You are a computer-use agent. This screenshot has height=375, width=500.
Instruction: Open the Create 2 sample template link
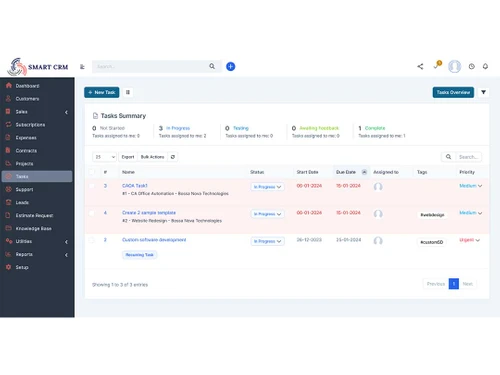pyautogui.click(x=149, y=213)
